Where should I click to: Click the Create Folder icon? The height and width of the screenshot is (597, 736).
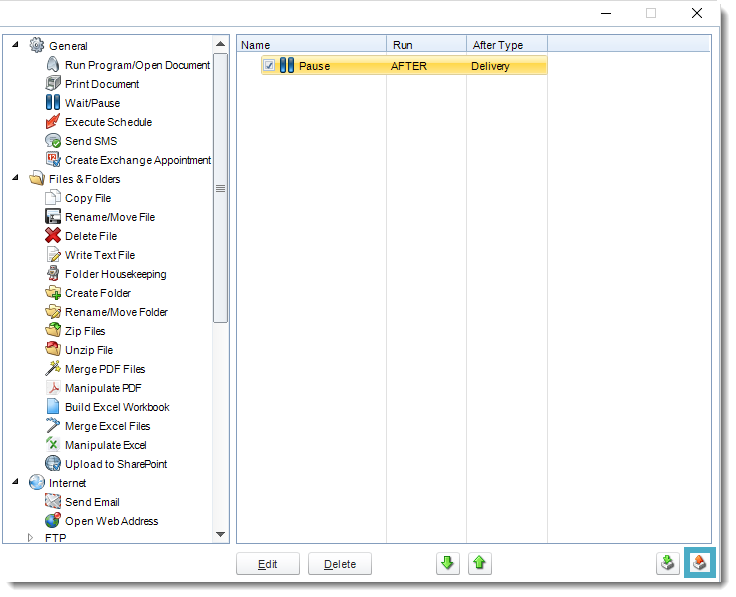(53, 292)
